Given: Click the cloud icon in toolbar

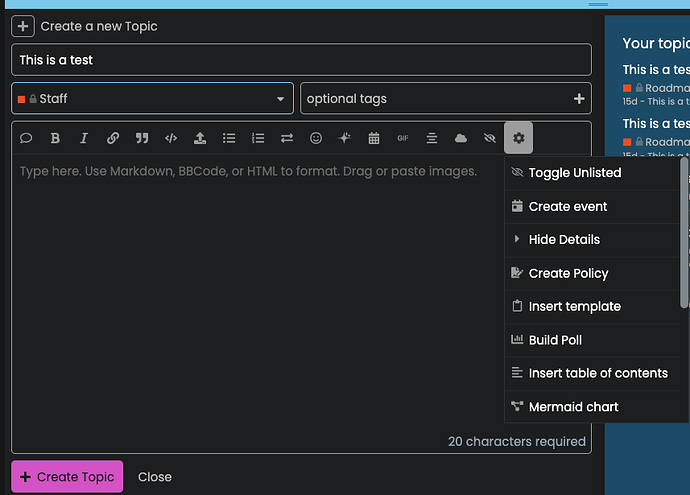Looking at the screenshot, I should pyautogui.click(x=461, y=138).
